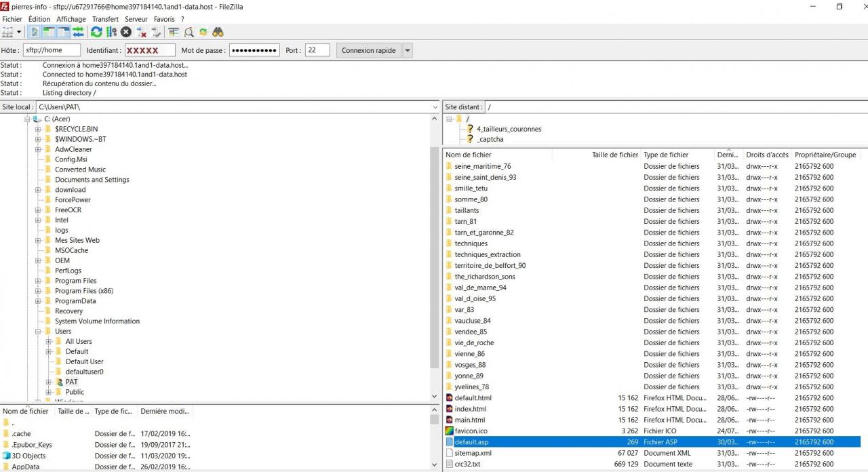The height and width of the screenshot is (472, 868).
Task: Select the AppData local folder row
Action: pyautogui.click(x=96, y=467)
